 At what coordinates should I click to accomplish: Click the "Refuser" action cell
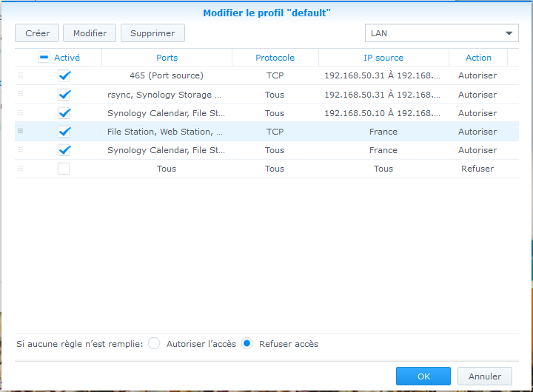(477, 169)
